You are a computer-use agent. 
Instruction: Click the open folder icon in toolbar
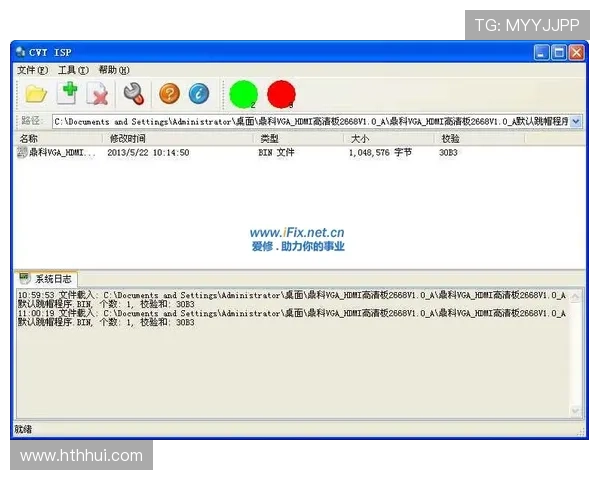click(x=36, y=94)
